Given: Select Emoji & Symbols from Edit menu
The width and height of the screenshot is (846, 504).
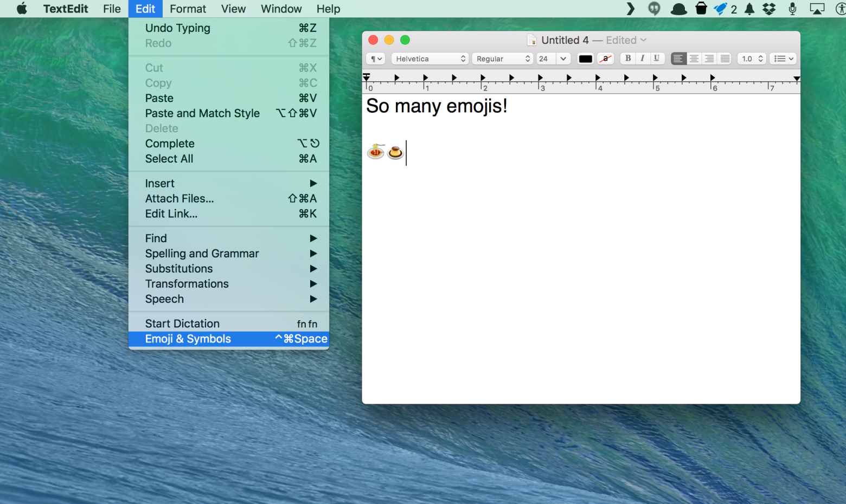Looking at the screenshot, I should (188, 339).
